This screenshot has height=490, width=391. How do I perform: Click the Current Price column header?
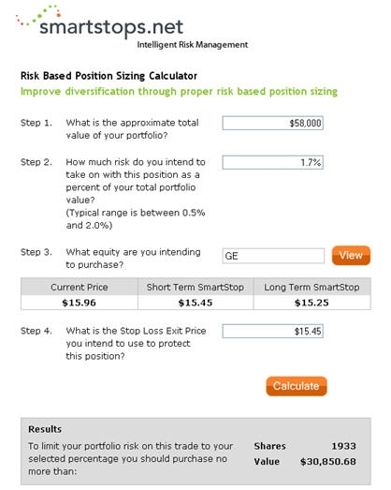79,287
